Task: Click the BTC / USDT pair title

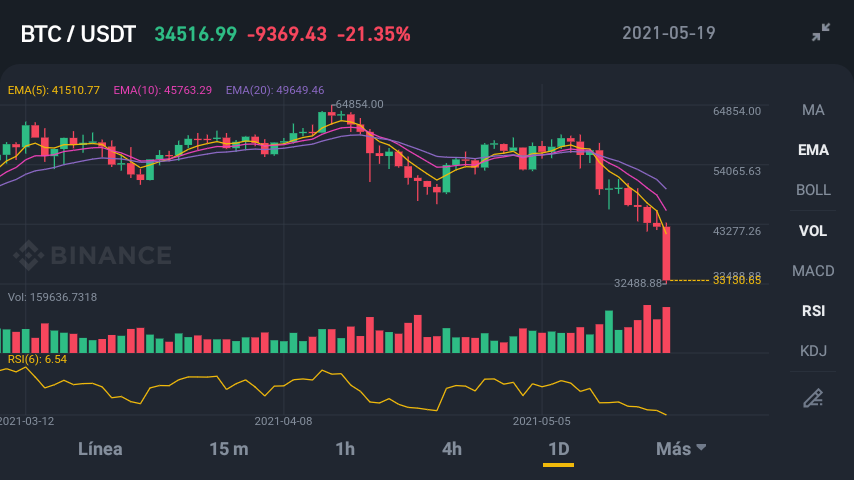Action: 78,34
